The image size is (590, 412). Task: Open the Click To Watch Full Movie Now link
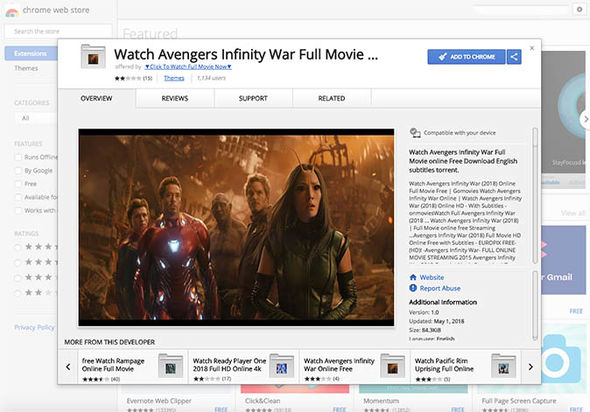pyautogui.click(x=188, y=67)
